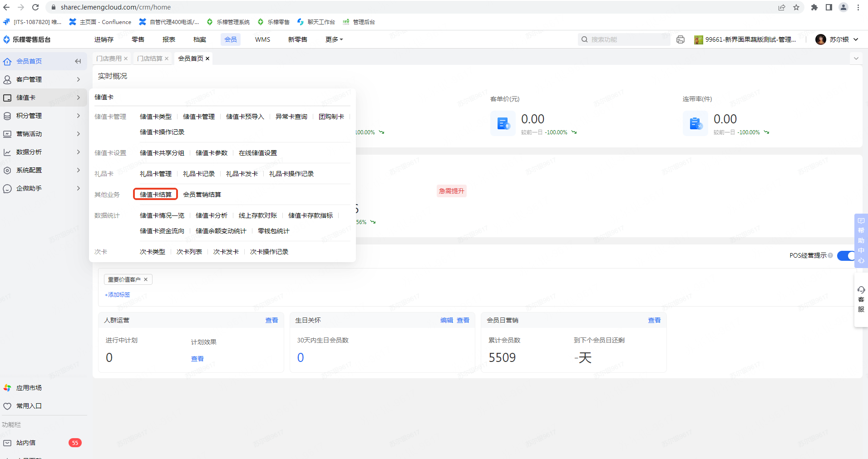868x459 pixels.
Task: Expand the 储值卡 sidebar chevron
Action: (x=79, y=98)
